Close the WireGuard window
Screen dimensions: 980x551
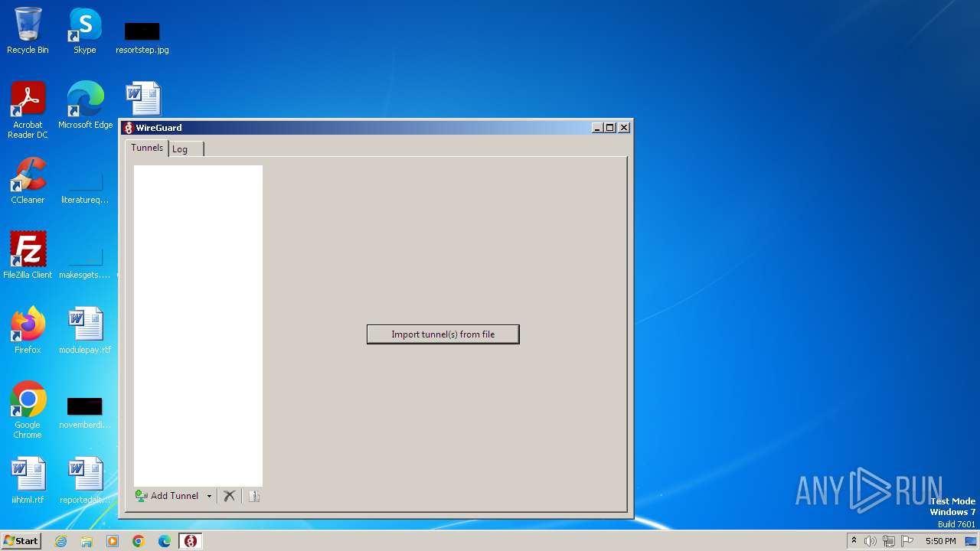(624, 128)
